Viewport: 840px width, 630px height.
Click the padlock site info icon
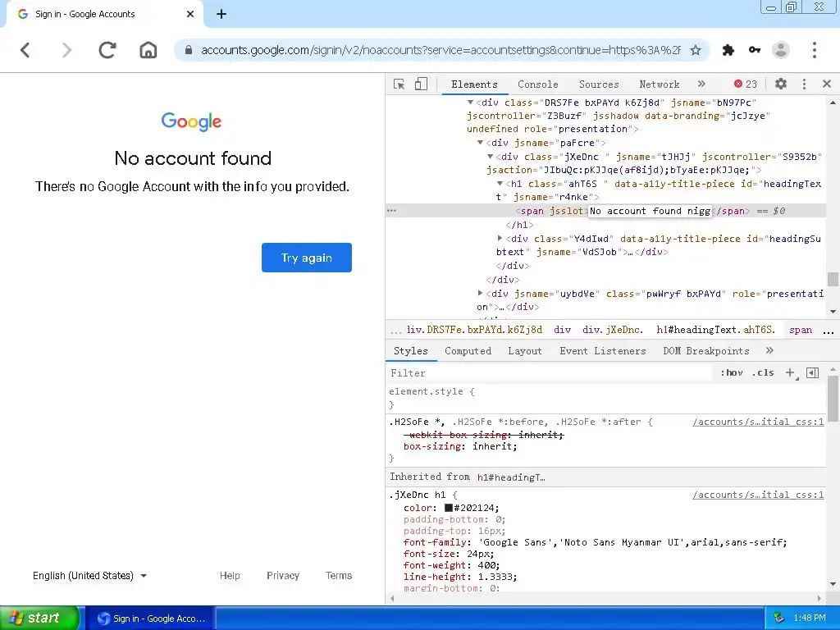pos(188,50)
